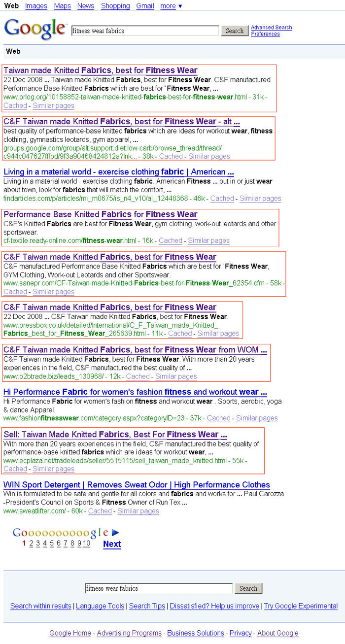The image size is (345, 644).
Task: Open the Cached link of the fashionfitnesswear.com result
Action: (x=219, y=418)
